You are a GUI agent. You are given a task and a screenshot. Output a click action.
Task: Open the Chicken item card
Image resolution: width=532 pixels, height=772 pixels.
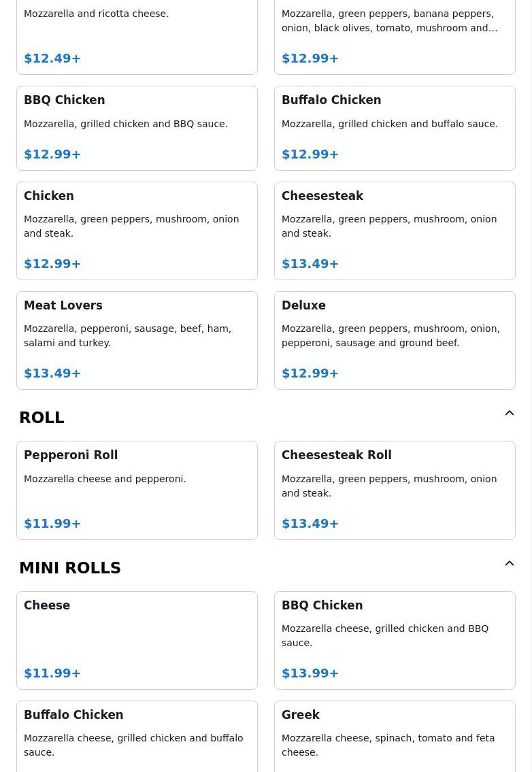coord(137,231)
